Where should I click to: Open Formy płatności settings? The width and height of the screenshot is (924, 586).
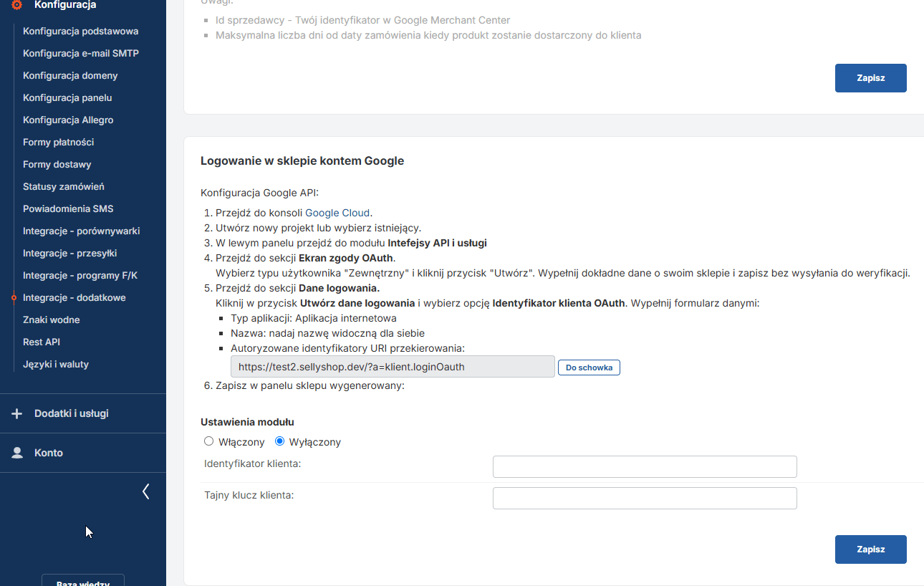click(x=58, y=143)
